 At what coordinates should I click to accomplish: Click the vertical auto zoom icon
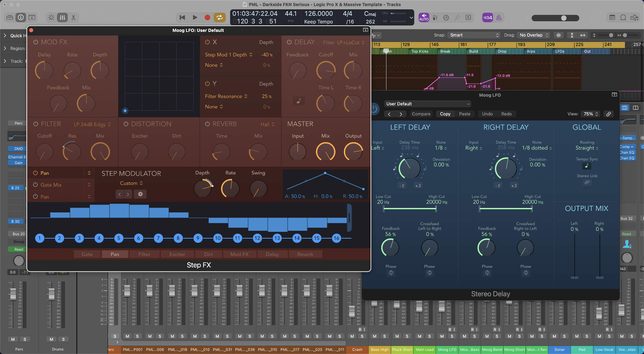(572, 35)
